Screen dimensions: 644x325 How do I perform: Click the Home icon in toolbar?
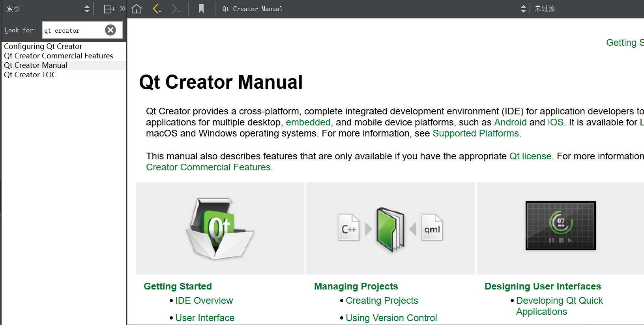(137, 9)
